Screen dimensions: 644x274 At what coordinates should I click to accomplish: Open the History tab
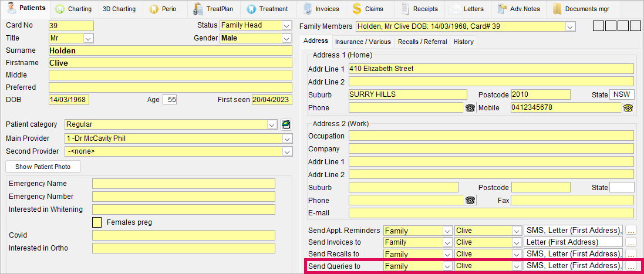tap(464, 42)
